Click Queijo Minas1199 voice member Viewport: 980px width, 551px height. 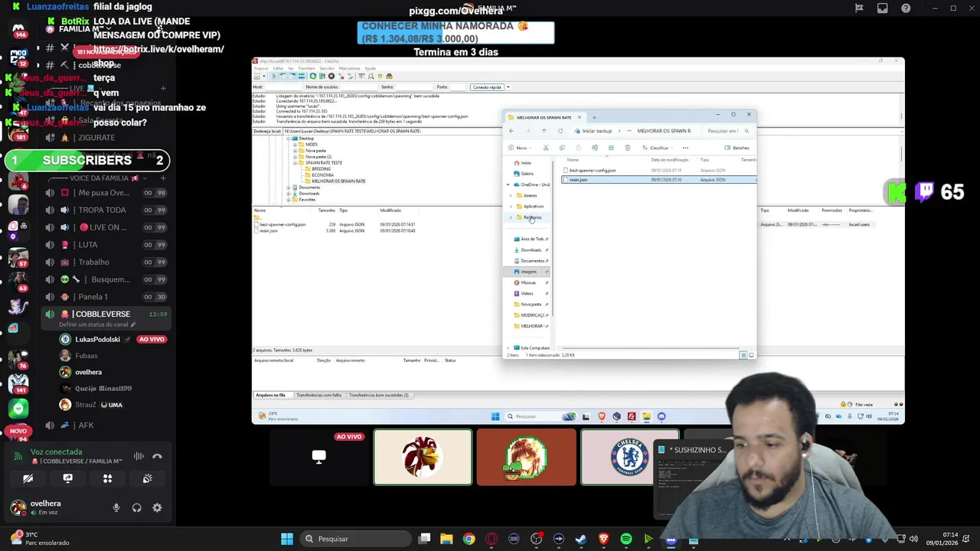(103, 389)
